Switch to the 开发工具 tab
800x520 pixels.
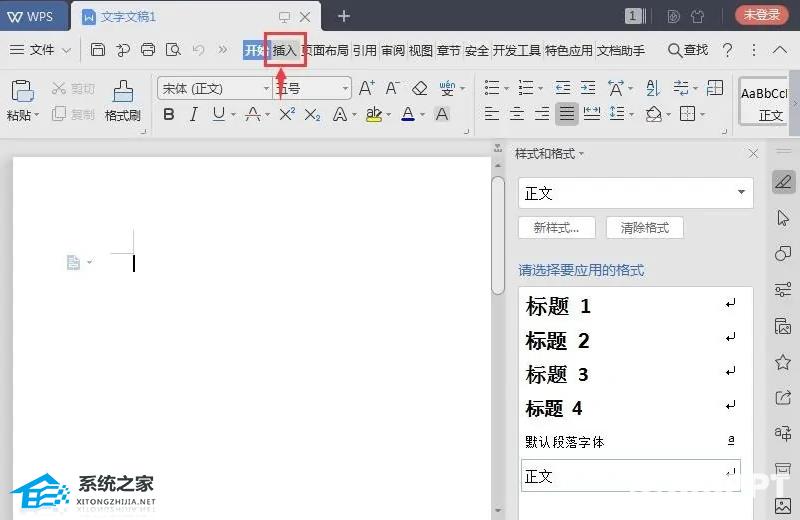coord(516,50)
